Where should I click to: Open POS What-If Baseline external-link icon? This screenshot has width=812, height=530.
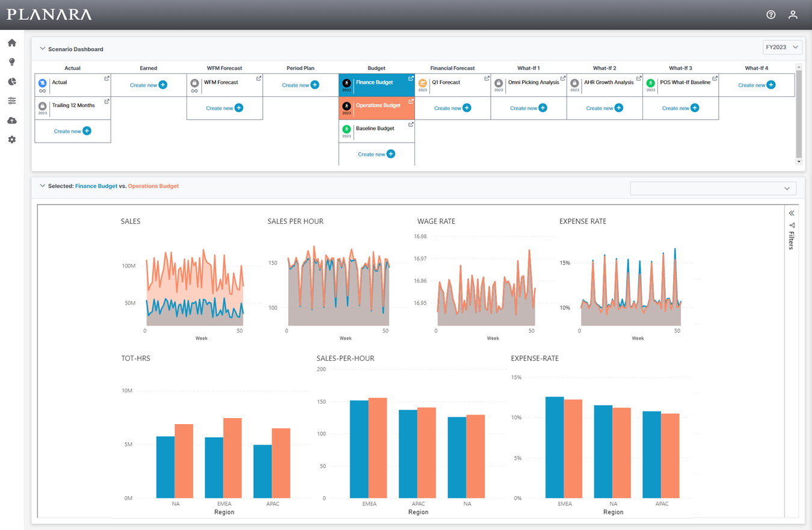tap(715, 78)
